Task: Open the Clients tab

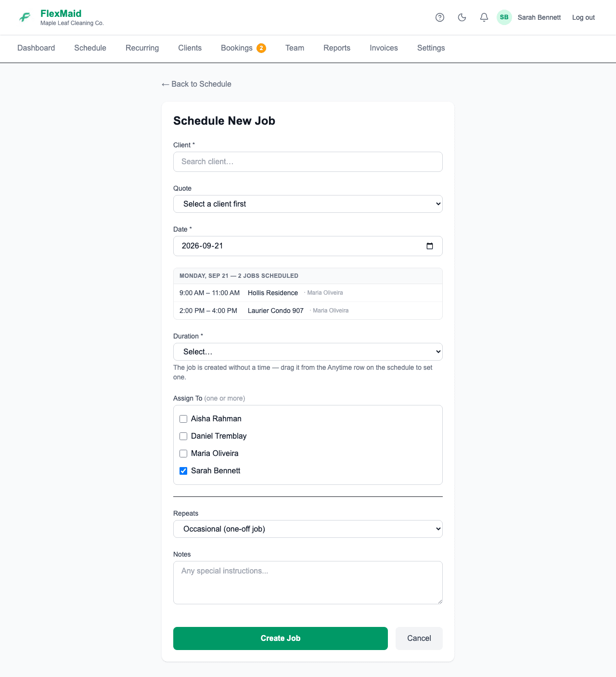Action: [x=190, y=48]
